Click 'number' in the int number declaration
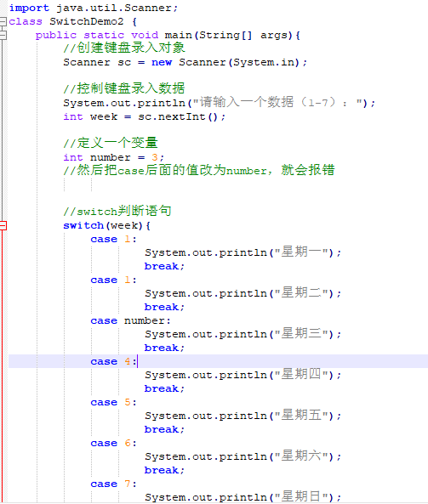The height and width of the screenshot is (504, 428). pos(111,157)
